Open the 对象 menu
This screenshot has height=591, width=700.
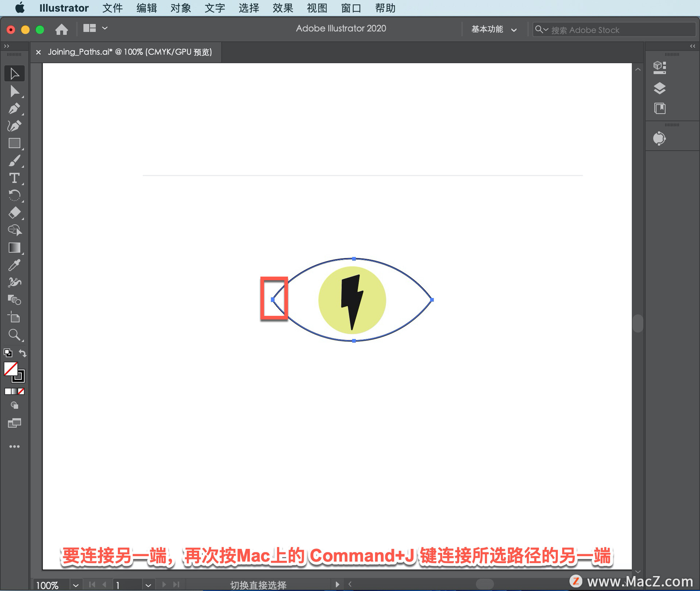point(180,8)
